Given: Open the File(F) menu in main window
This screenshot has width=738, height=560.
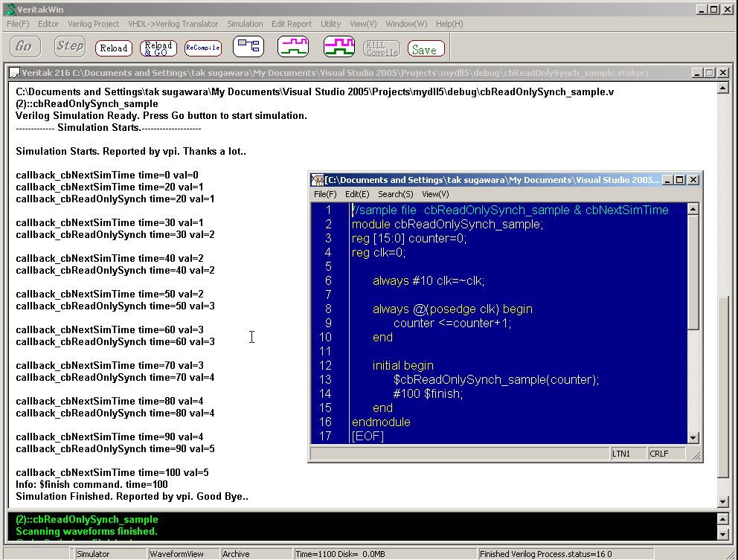Looking at the screenshot, I should tap(18, 24).
